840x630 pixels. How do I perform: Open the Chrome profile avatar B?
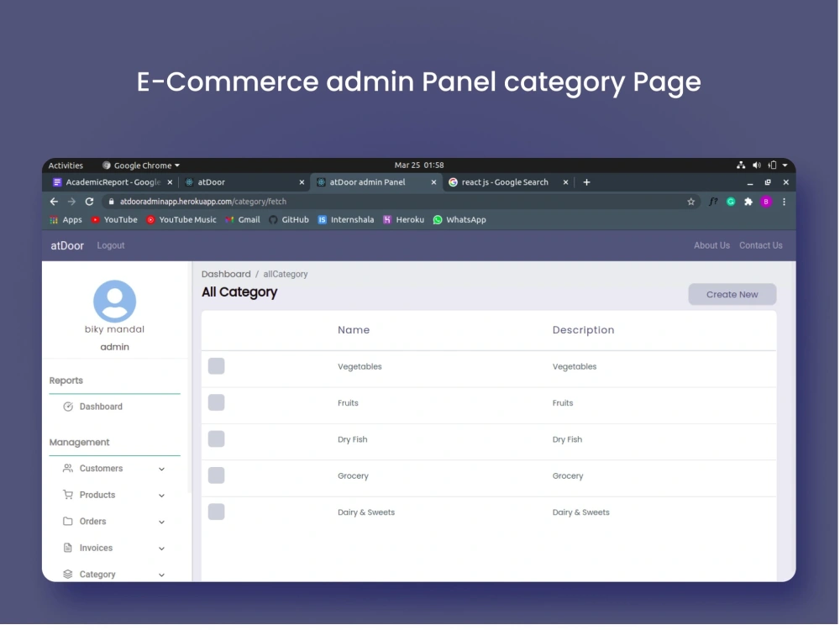coord(766,202)
